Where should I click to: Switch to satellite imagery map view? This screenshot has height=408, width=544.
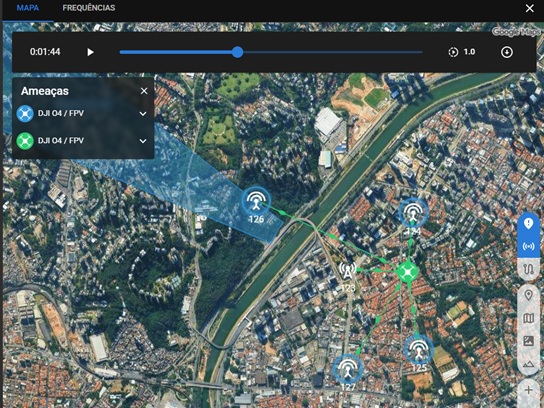pos(528,341)
